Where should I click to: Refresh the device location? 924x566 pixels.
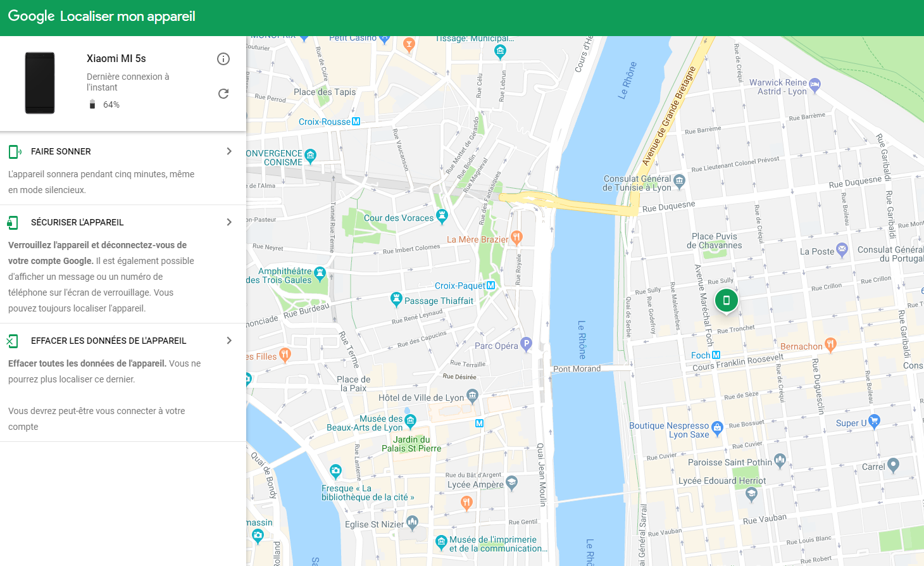[223, 94]
